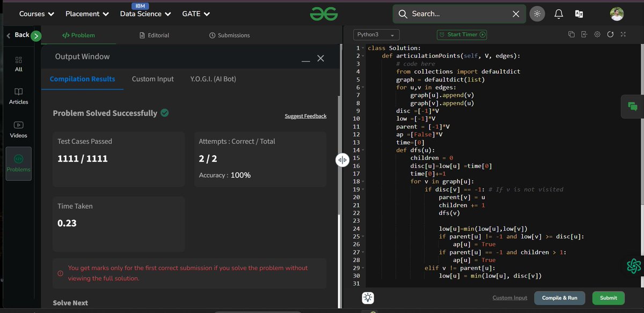Open editor settings gear
Viewport: 644px width, 313px height.
click(x=597, y=34)
